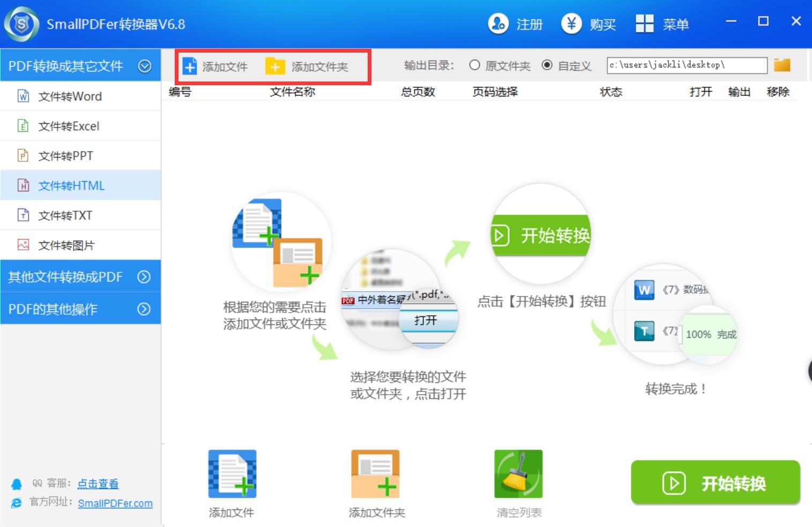Click the 状态 column header

coord(611,92)
